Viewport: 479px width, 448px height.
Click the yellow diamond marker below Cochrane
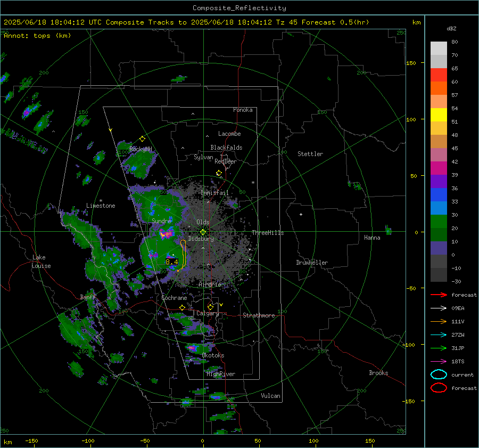coord(183,307)
